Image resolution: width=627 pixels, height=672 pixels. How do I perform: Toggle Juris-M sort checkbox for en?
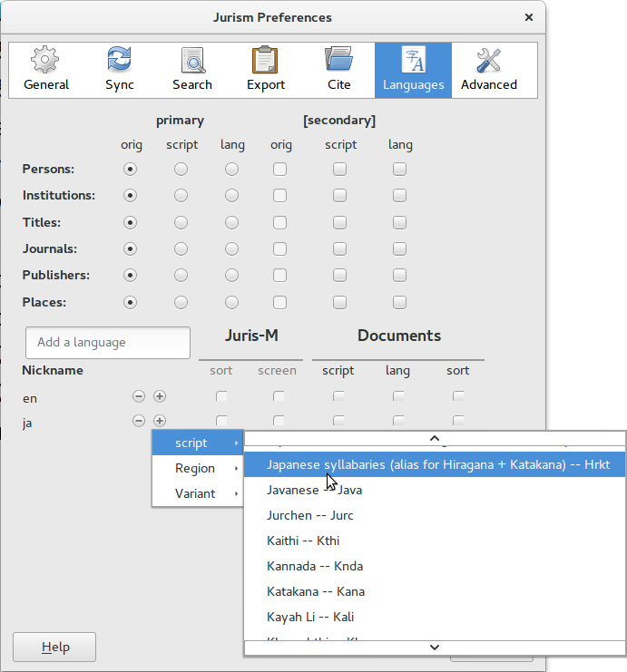coord(221,396)
